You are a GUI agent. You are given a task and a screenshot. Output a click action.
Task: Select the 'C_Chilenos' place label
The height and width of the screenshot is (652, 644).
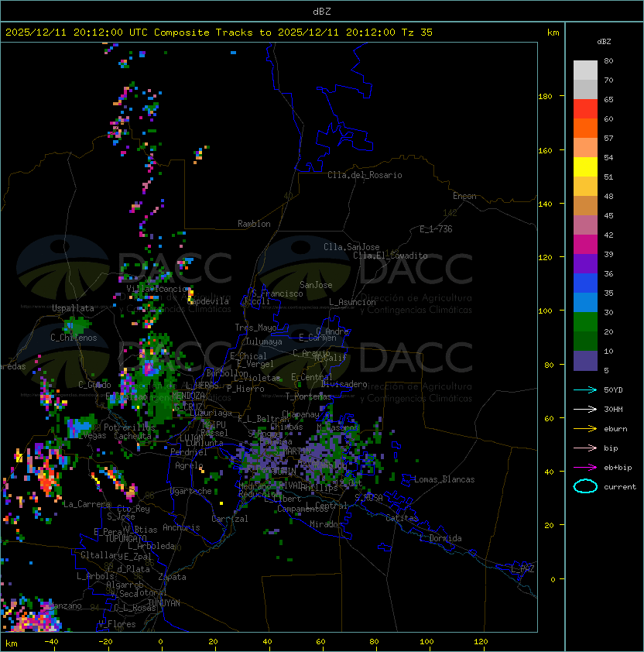(74, 338)
